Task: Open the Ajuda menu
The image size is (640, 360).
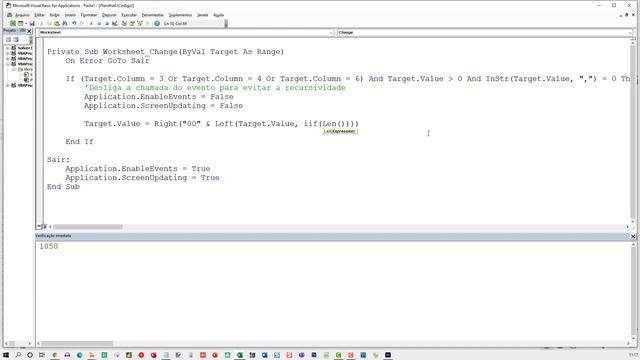Action: (x=218, y=15)
